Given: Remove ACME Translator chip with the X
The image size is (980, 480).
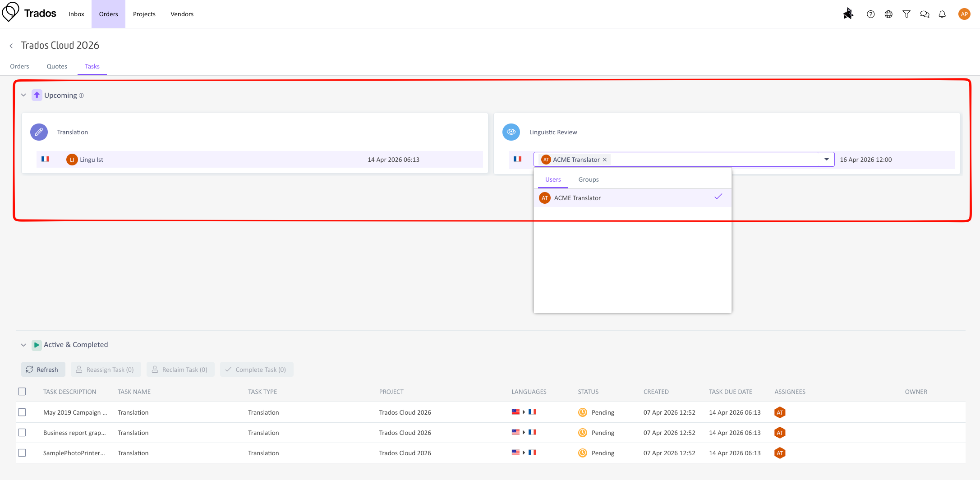Looking at the screenshot, I should [x=605, y=160].
